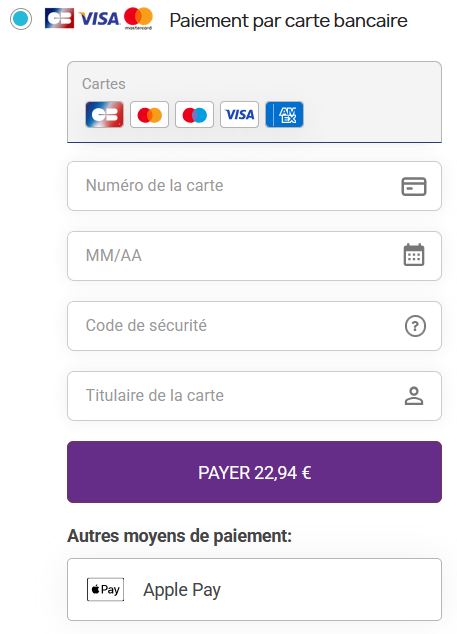Viewport: 457px width, 634px height.
Task: Focus the Code de sécurité field
Action: pyautogui.click(x=254, y=326)
